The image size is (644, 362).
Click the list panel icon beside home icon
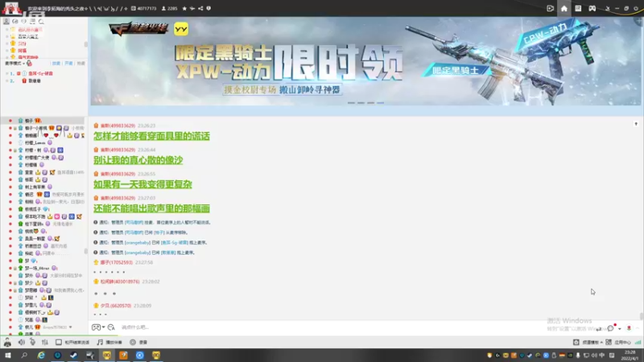pos(578,8)
